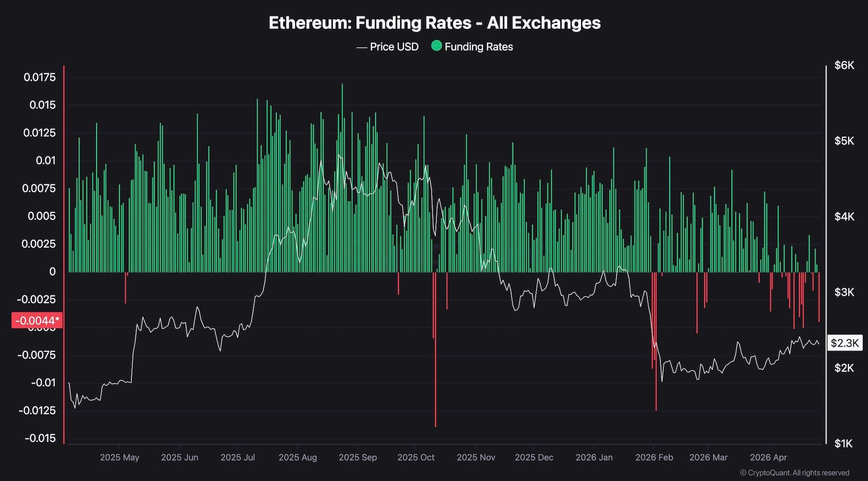Click the CryptoQuant copyright text

coord(794,472)
